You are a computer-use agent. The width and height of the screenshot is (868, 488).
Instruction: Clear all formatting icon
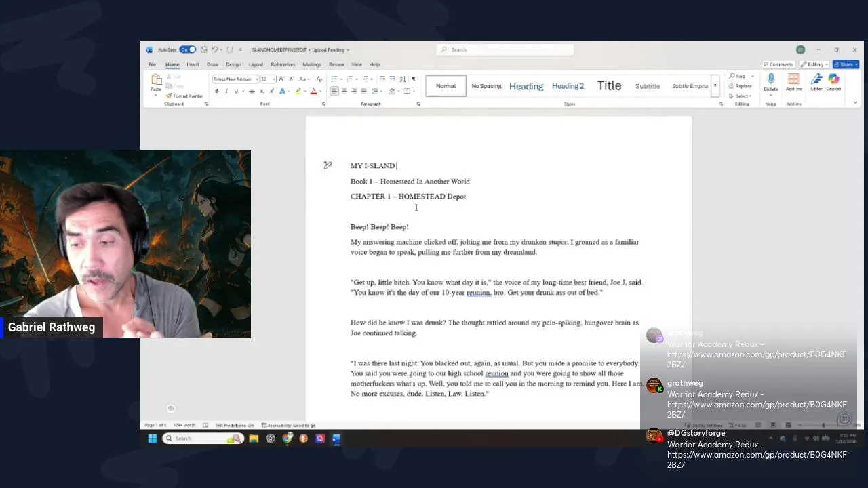[319, 79]
